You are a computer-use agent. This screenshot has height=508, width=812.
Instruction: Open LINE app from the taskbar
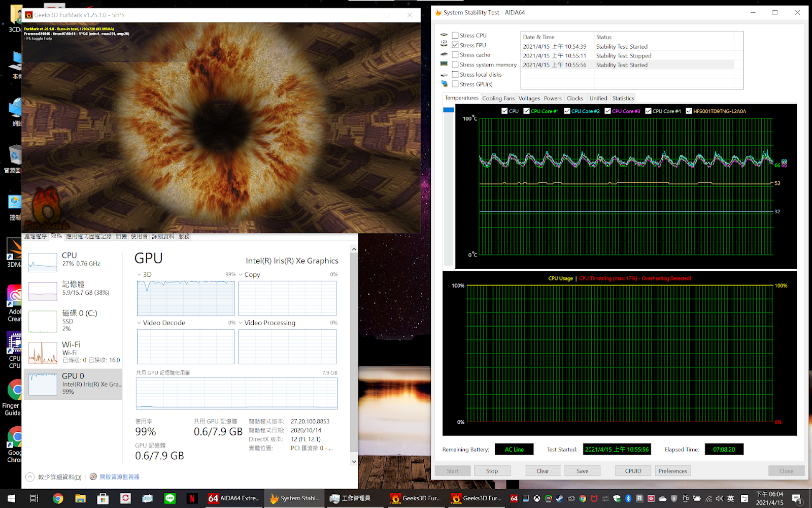click(170, 498)
